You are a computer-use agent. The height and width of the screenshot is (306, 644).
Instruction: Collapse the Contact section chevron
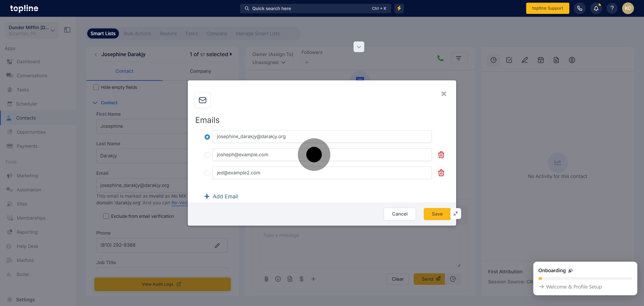tap(95, 103)
